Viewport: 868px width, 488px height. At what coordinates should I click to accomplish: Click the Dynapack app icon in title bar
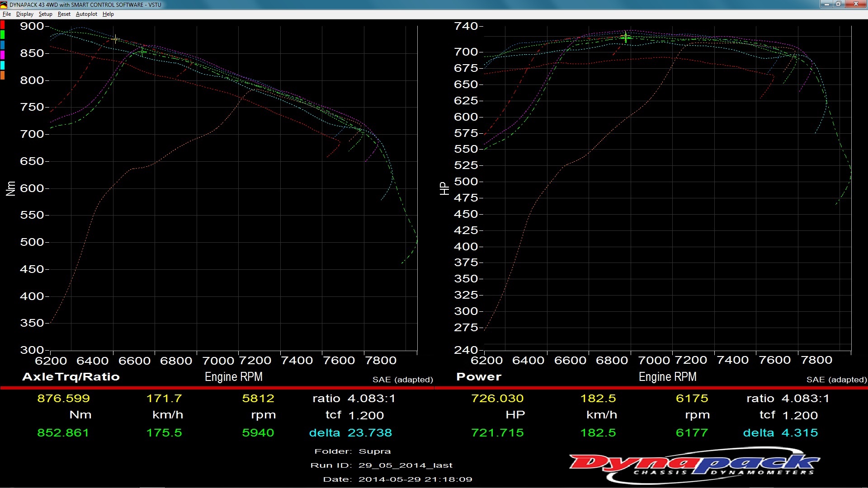pyautogui.click(x=4, y=5)
